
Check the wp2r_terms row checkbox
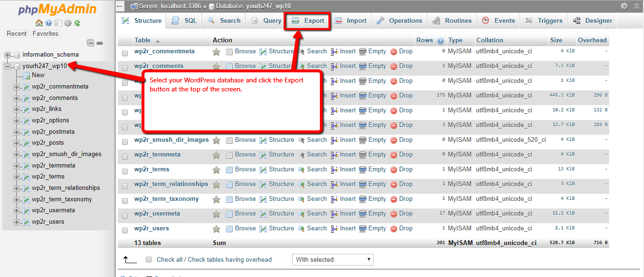(x=125, y=171)
